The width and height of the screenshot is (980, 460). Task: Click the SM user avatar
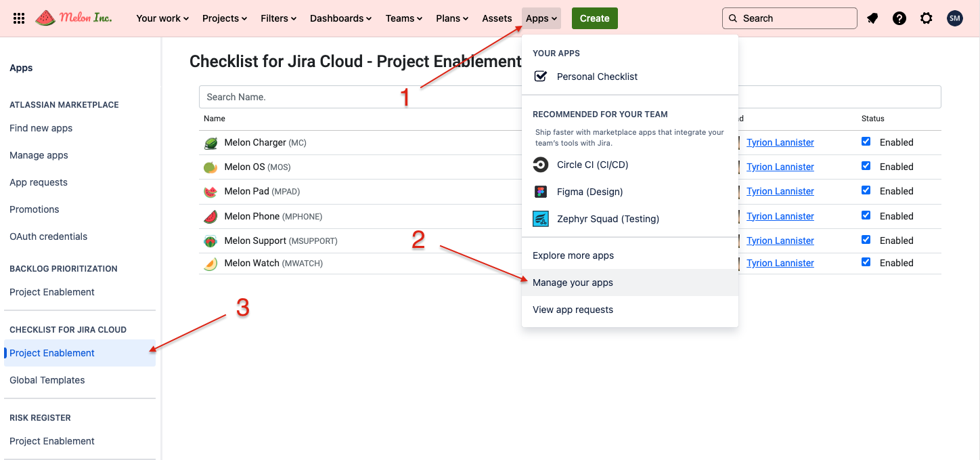coord(954,18)
